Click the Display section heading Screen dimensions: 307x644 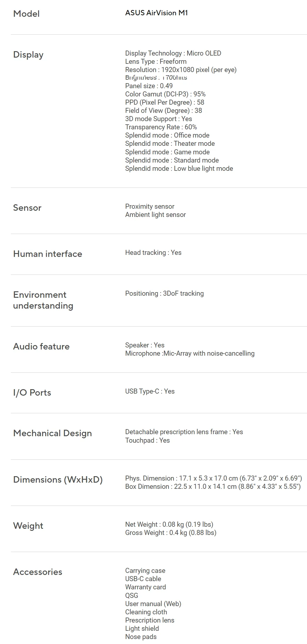click(28, 55)
